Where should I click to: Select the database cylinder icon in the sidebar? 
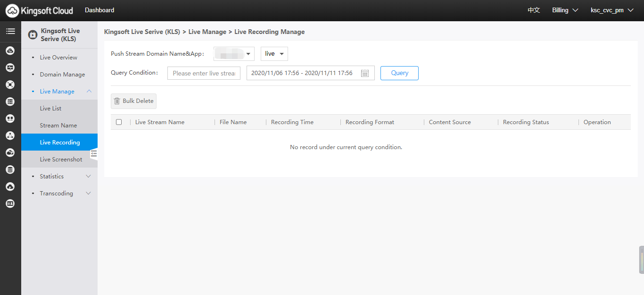click(x=10, y=169)
